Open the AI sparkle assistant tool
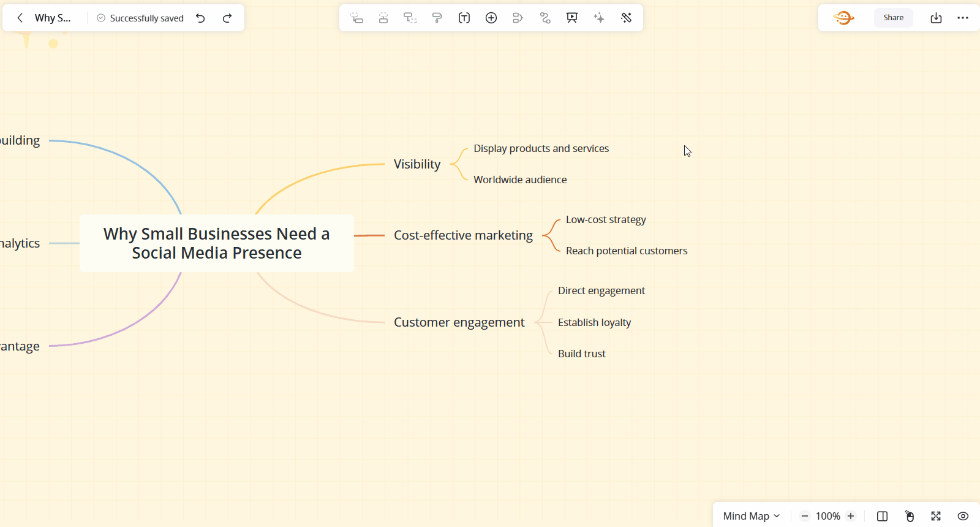The height and width of the screenshot is (527, 980). (599, 18)
